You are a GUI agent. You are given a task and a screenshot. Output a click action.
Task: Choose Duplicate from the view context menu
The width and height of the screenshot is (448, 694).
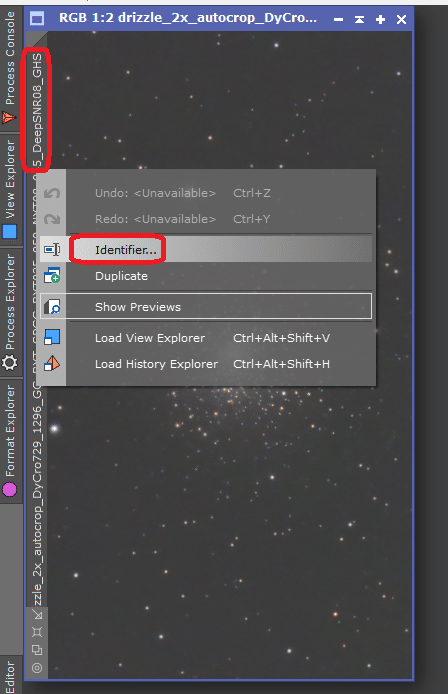206,276
